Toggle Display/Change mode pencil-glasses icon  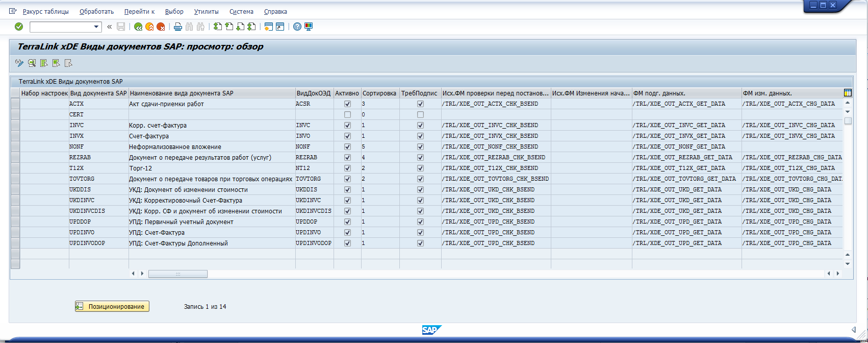[19, 63]
